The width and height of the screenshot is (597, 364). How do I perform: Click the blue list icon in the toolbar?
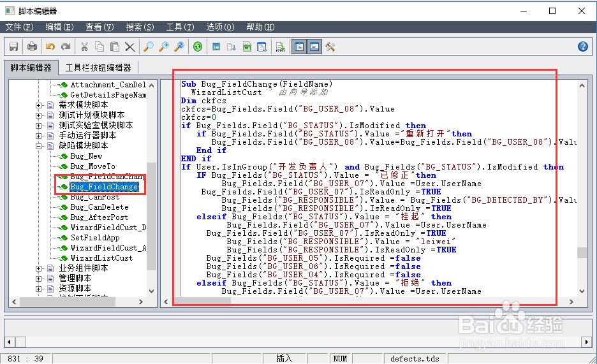click(x=216, y=47)
